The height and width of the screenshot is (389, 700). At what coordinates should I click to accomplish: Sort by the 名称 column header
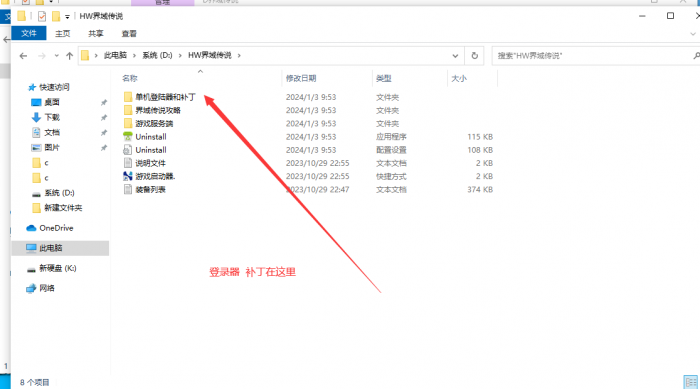(130, 78)
